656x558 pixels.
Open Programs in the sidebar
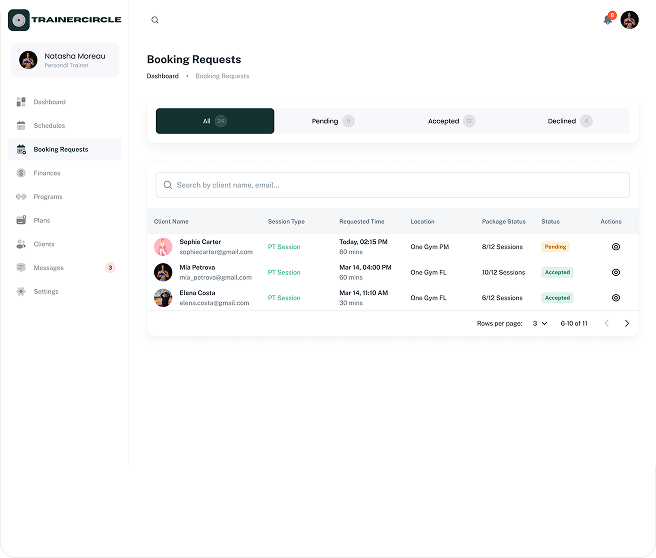click(65, 197)
